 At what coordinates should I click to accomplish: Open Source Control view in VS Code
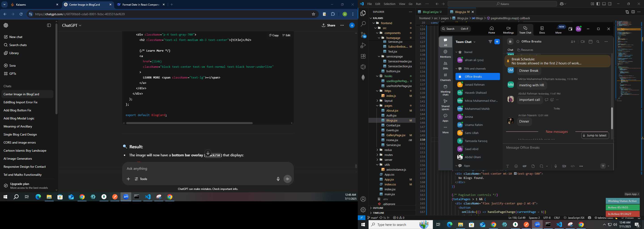click(363, 35)
